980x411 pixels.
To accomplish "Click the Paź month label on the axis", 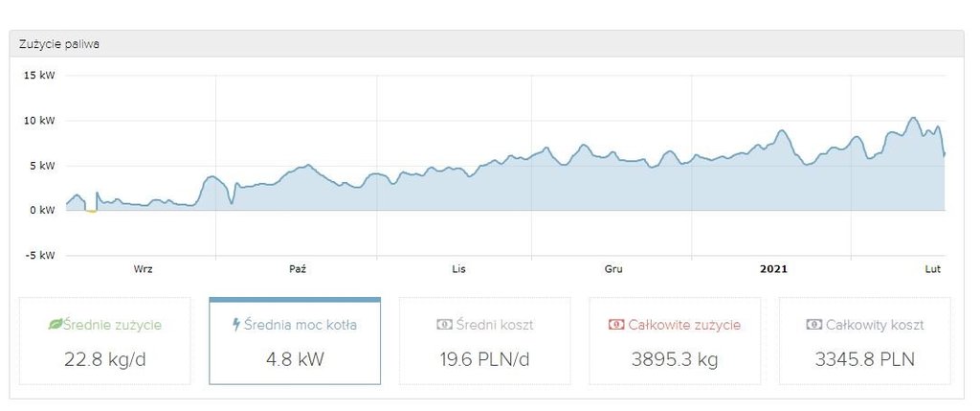I will pyautogui.click(x=298, y=270).
